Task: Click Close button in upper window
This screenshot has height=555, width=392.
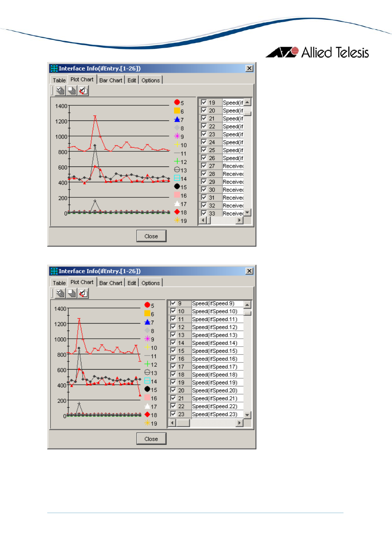Action: [151, 236]
